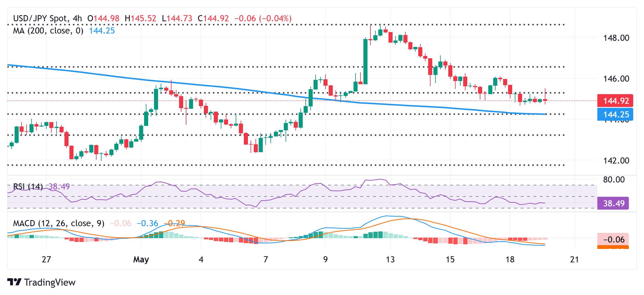The height and width of the screenshot is (295, 644).
Task: Click the '21' date on time axis
Action: click(574, 259)
